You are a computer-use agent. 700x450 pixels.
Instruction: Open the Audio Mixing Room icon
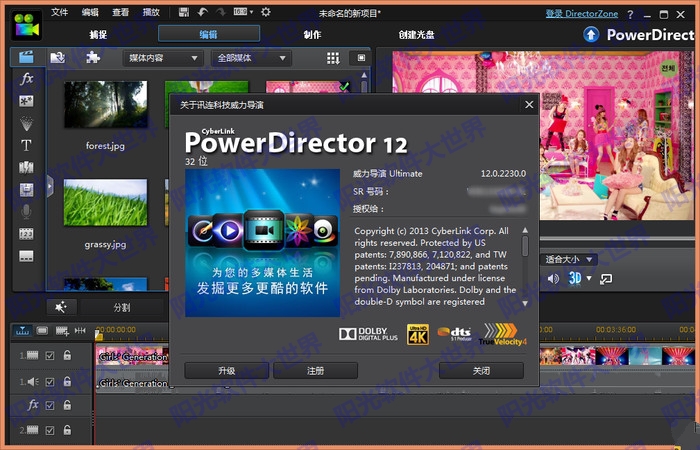(x=26, y=190)
